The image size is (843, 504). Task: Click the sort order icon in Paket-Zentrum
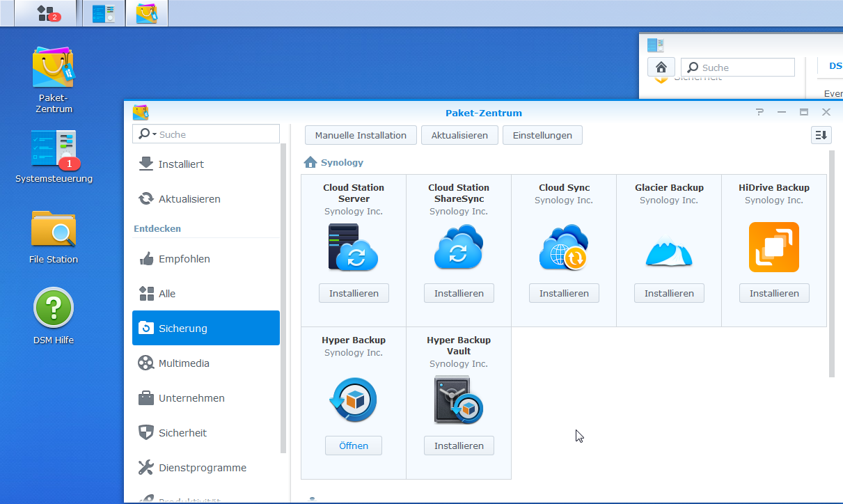(821, 135)
